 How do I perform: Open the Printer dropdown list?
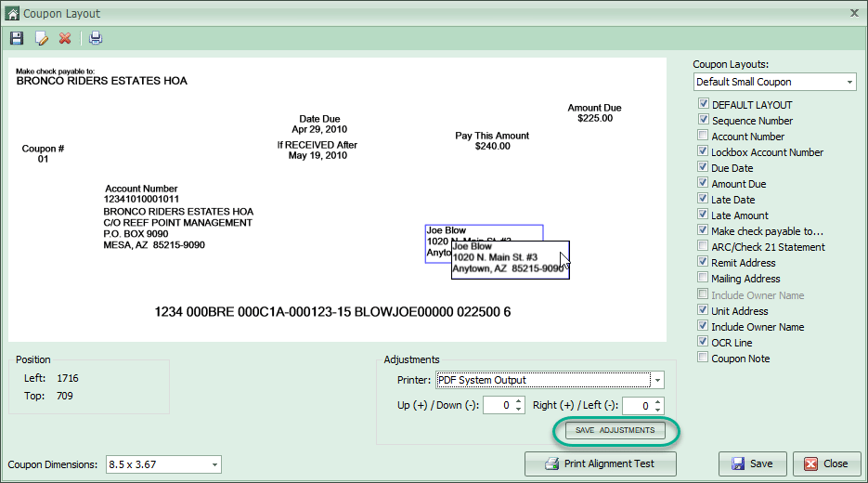pyautogui.click(x=657, y=381)
